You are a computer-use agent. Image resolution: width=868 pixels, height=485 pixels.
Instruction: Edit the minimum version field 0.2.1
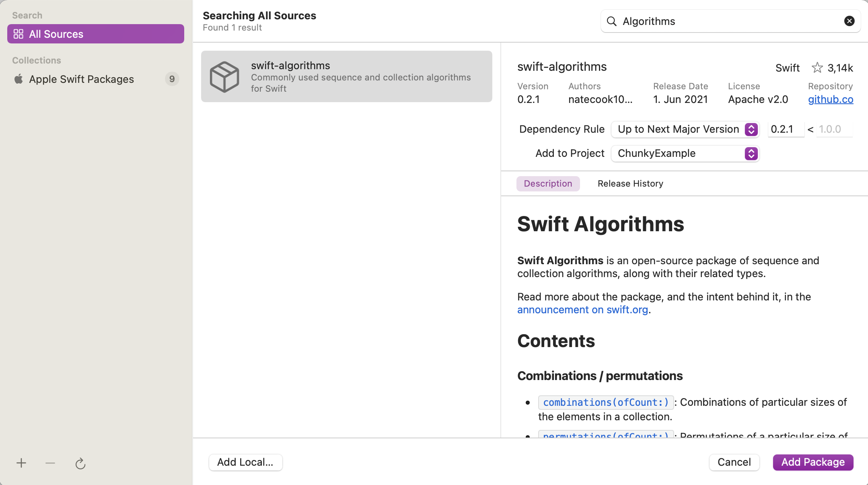click(786, 129)
